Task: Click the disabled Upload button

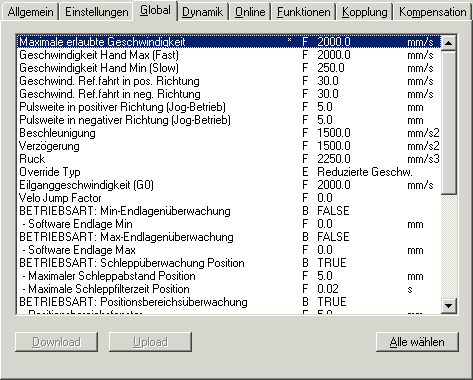Action: (150, 342)
